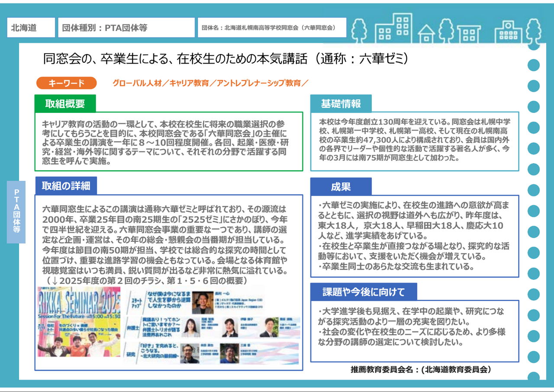Viewport: 554px width, 392px height.
Task: Click the 団体種別：PTA団体等 field
Action: pyautogui.click(x=126, y=28)
